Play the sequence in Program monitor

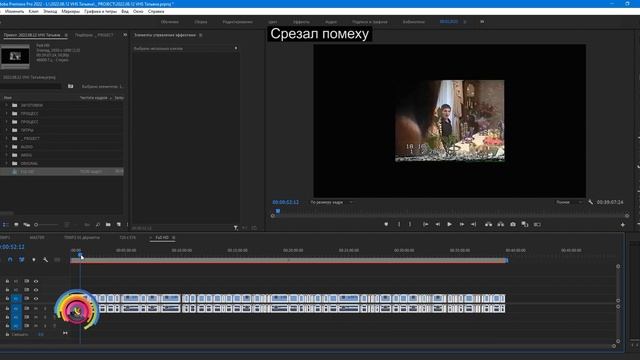pos(449,224)
